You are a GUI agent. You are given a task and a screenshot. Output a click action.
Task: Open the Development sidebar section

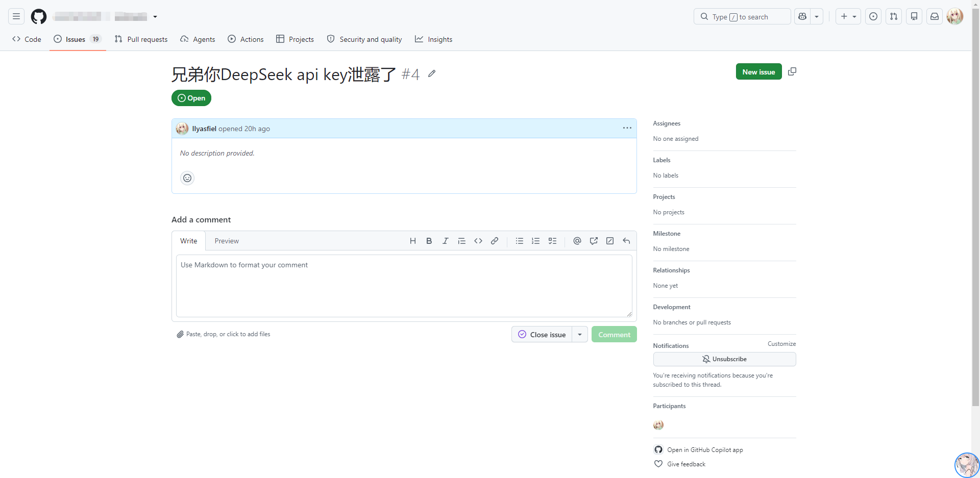click(672, 307)
